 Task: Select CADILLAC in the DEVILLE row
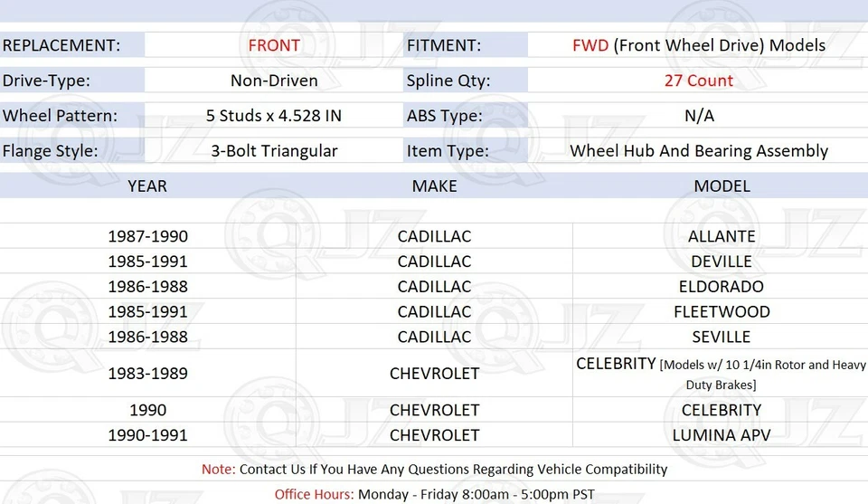(x=435, y=262)
